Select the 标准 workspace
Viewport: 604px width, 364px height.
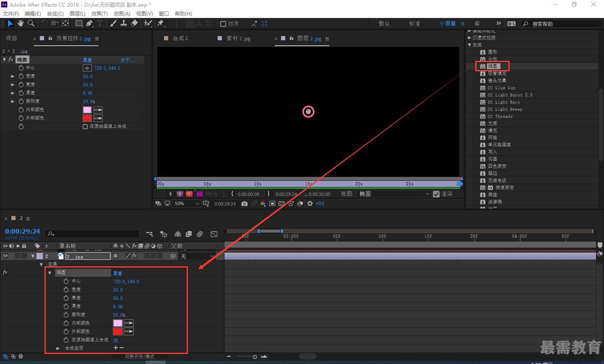point(414,24)
